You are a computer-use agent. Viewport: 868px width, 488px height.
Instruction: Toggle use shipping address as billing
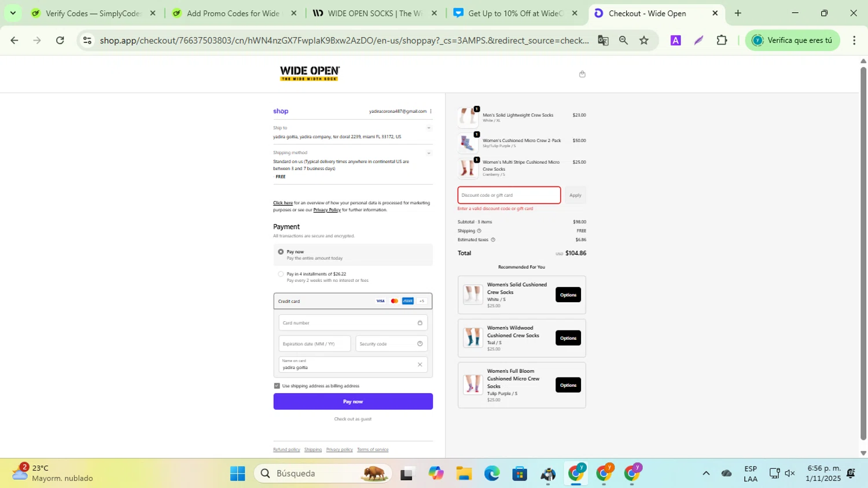277,386
